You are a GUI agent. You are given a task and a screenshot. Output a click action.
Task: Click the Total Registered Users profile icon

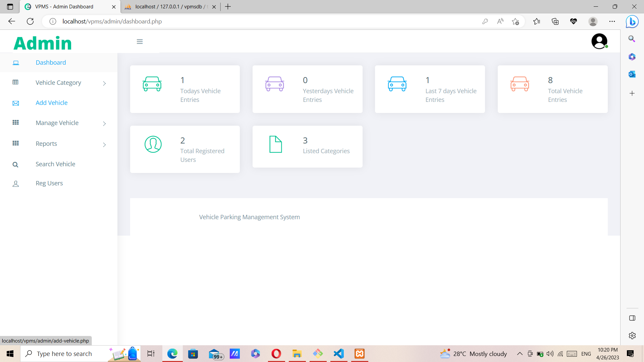153,144
